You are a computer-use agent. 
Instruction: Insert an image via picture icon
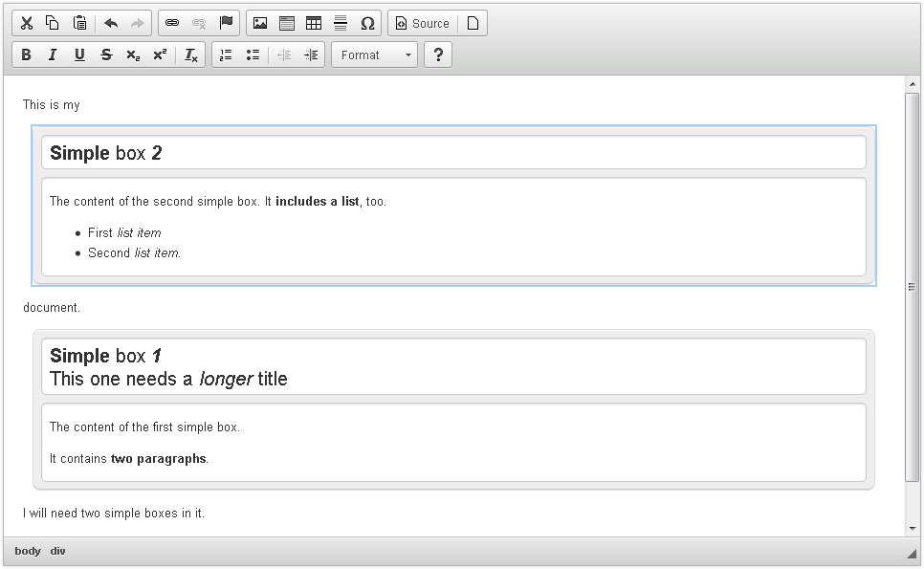click(x=260, y=23)
